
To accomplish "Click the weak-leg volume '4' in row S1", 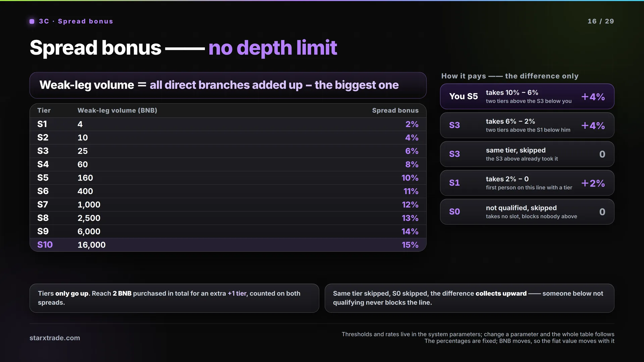I will (80, 124).
